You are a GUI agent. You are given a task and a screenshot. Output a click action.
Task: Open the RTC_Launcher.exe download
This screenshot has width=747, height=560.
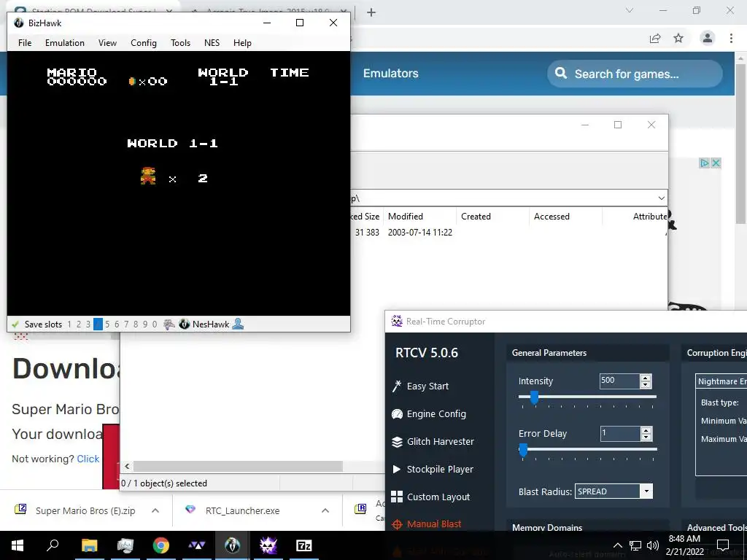coord(233,510)
